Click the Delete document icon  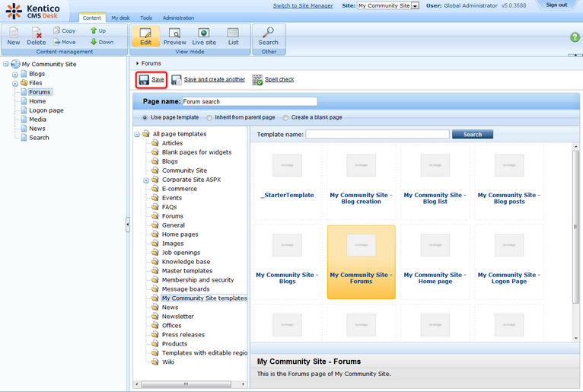point(37,36)
